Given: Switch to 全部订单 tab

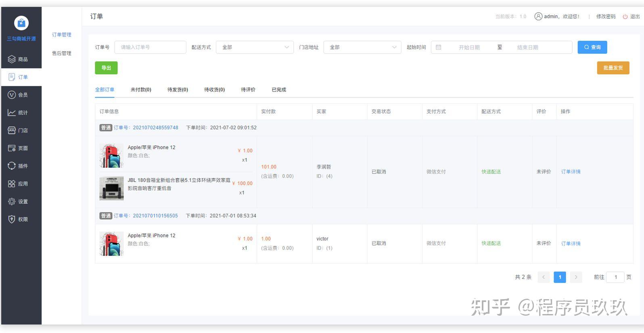Looking at the screenshot, I should pyautogui.click(x=105, y=89).
